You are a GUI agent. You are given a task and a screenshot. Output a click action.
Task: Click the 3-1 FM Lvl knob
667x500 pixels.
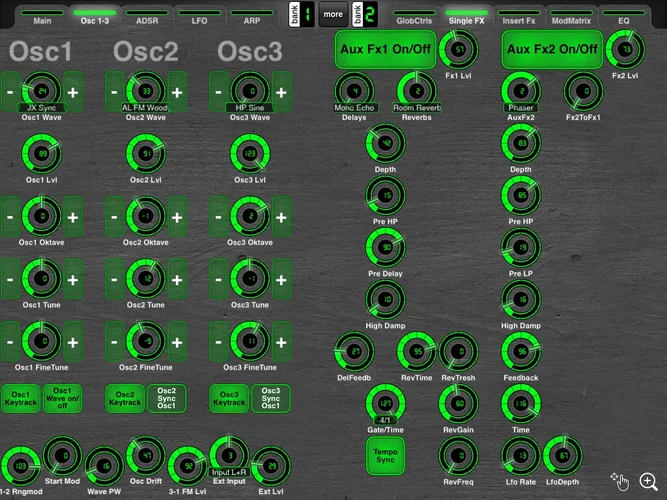188,466
